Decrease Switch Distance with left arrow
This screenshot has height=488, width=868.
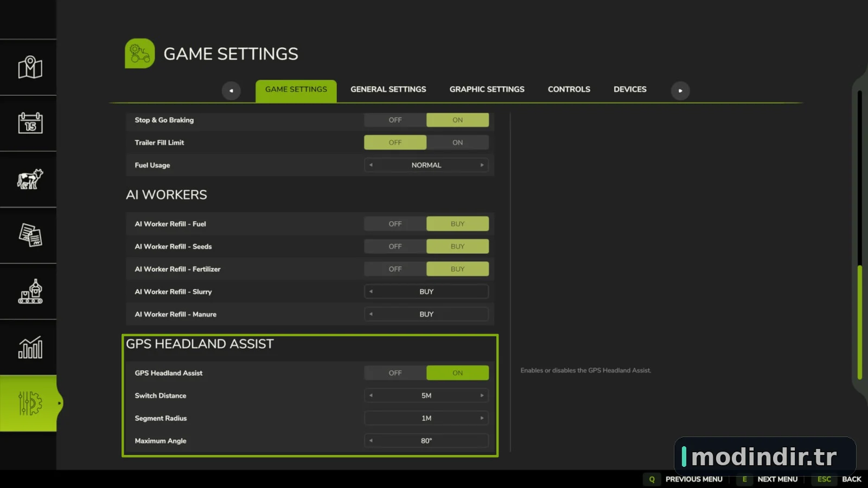click(x=371, y=396)
